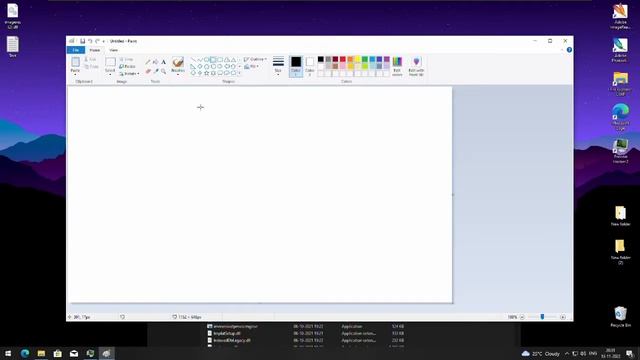Image resolution: width=640 pixels, height=360 pixels.
Task: Open File Explorer from the taskbar
Action: pyautogui.click(x=41, y=353)
